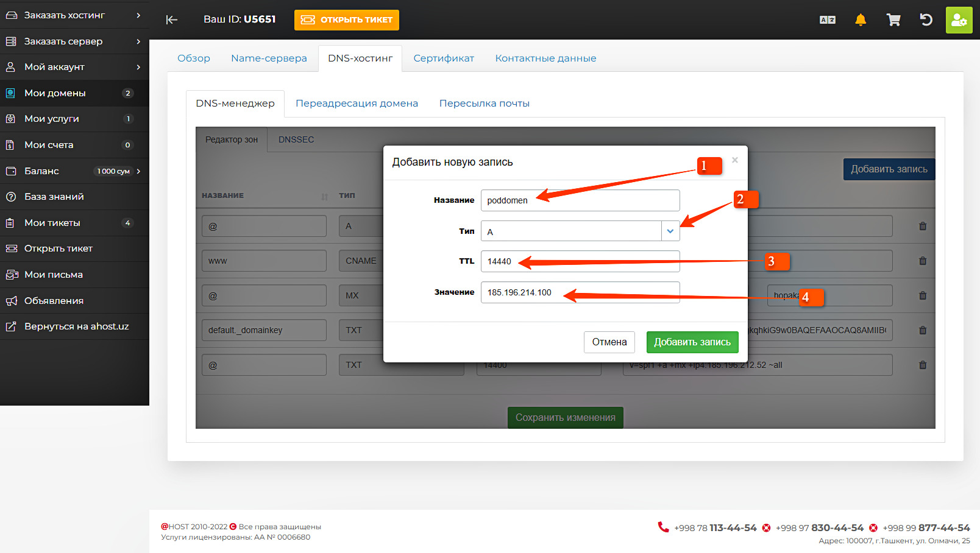980x553 pixels.
Task: Collapse sidebar with the arrow icon
Action: [172, 19]
